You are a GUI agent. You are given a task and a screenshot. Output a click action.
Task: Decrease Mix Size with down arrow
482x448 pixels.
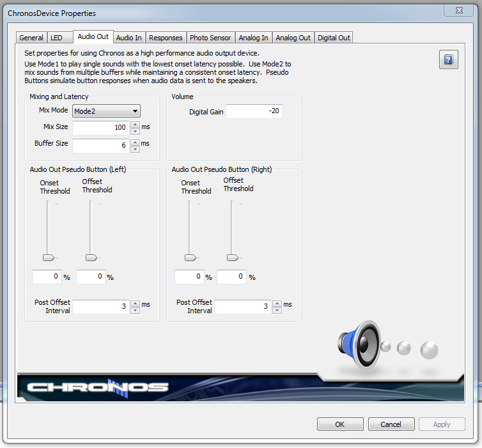click(136, 132)
